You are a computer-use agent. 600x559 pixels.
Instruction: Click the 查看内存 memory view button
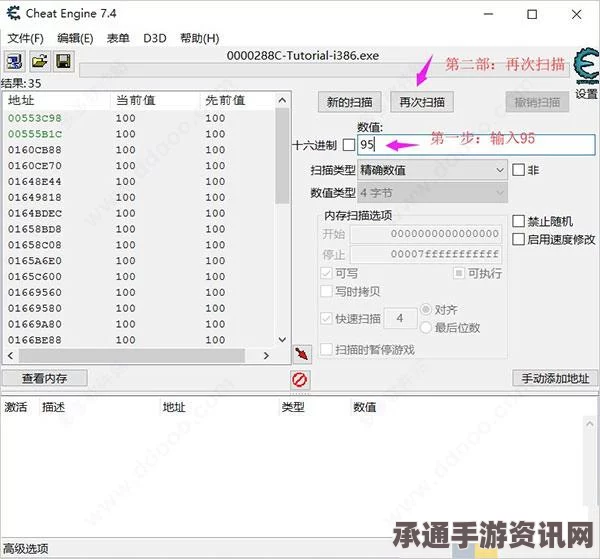tap(45, 378)
